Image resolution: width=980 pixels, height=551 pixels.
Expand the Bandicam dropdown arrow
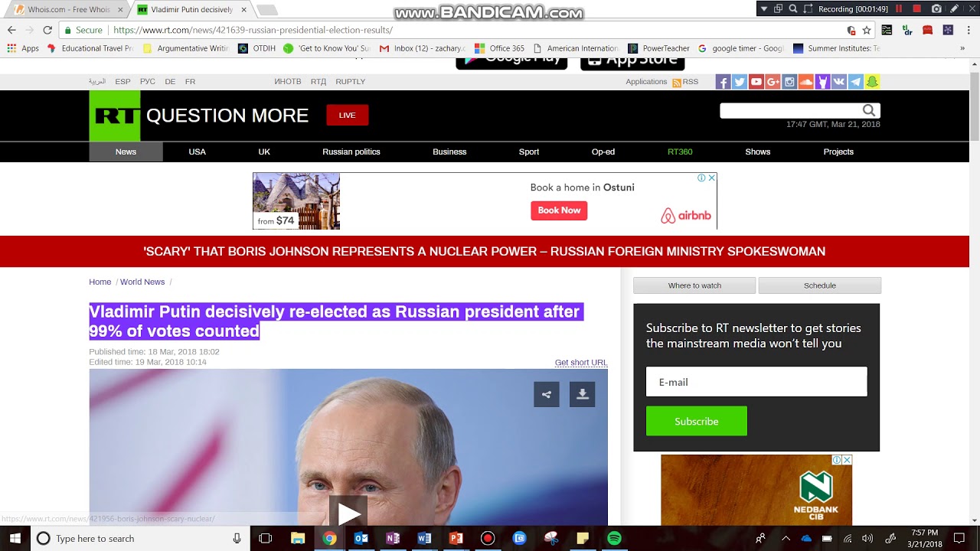coord(763,8)
